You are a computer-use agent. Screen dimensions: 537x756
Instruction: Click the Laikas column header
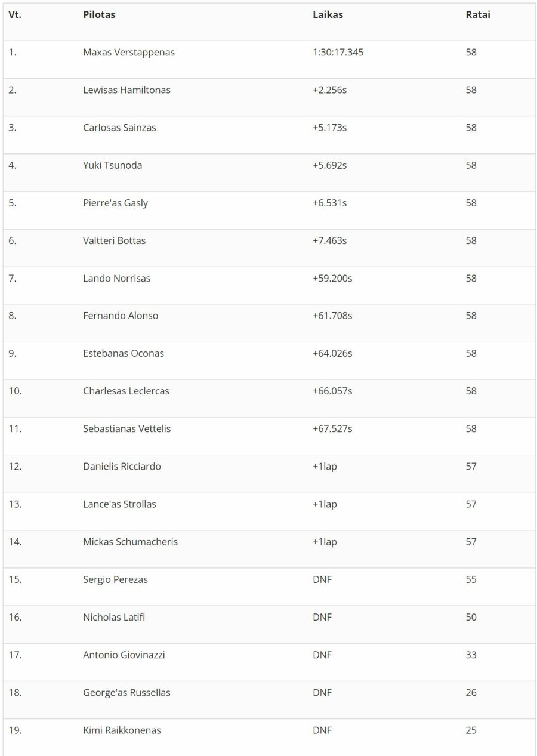pyautogui.click(x=328, y=15)
